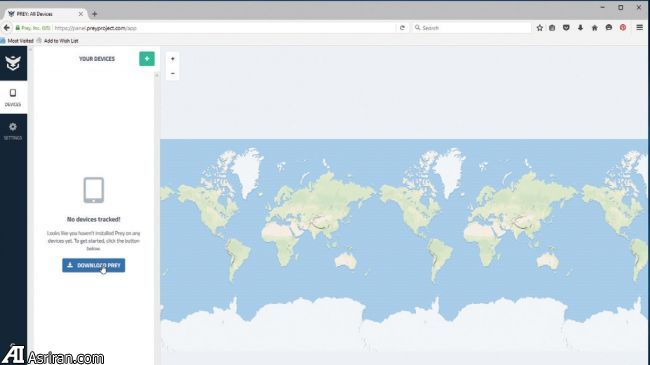Bookmark this page with star icon
The width and height of the screenshot is (650, 365).
[539, 28]
